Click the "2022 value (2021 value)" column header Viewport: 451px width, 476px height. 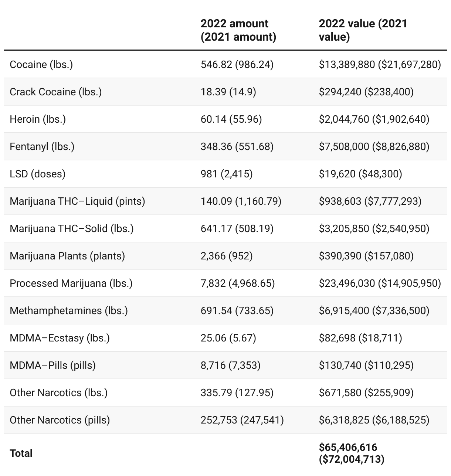coord(363,30)
